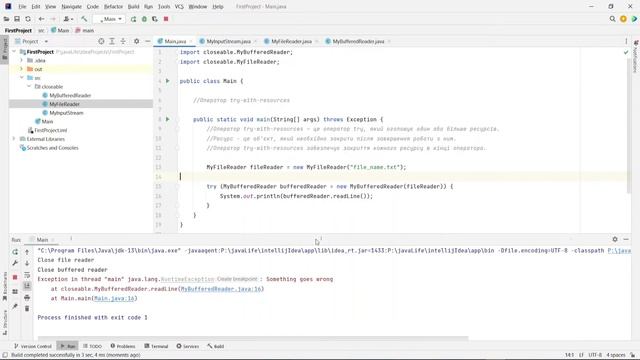Click the Save All toolbar icon
Image resolution: width=640 pixels, height=360 pixels.
[x=17, y=19]
